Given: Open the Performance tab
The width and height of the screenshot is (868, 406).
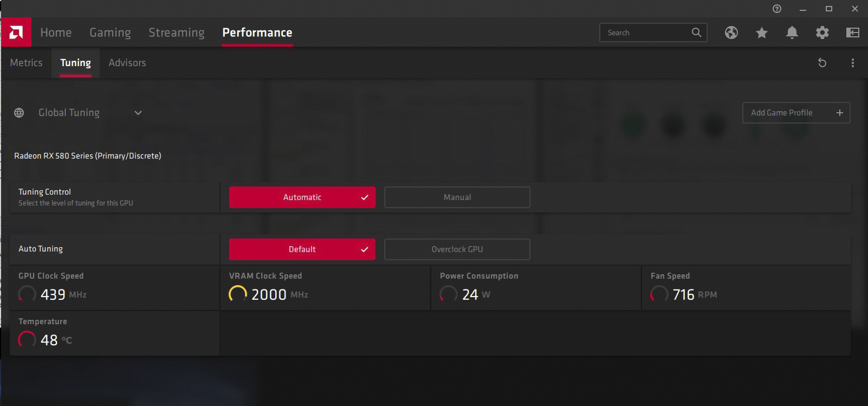Looking at the screenshot, I should 257,33.
